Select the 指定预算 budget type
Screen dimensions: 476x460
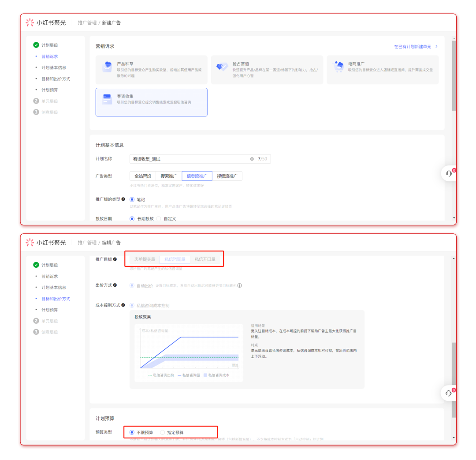click(x=163, y=433)
